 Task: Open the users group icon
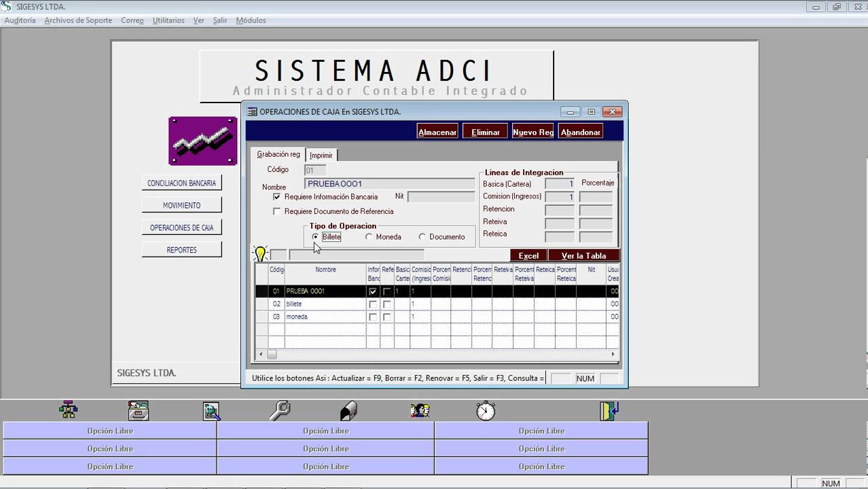[420, 410]
